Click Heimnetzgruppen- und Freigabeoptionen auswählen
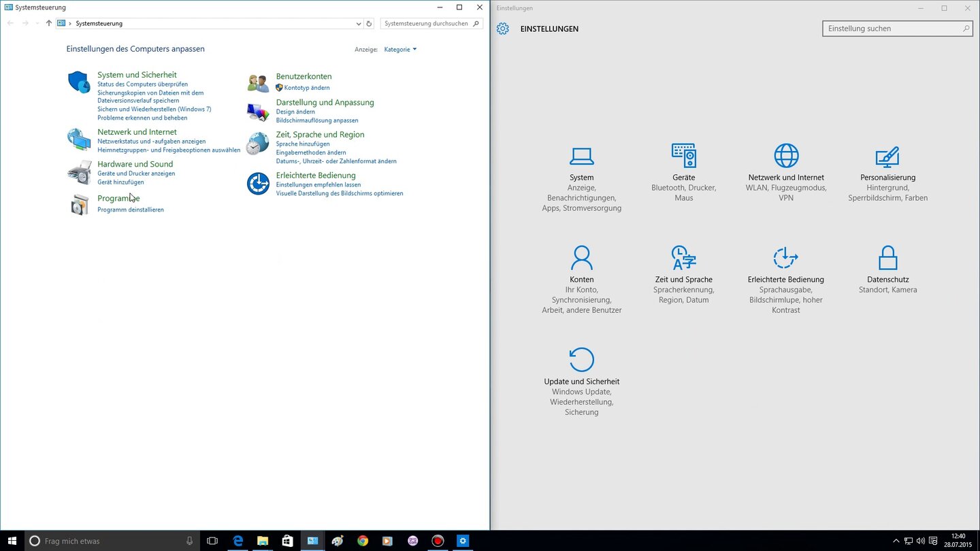 click(x=169, y=150)
